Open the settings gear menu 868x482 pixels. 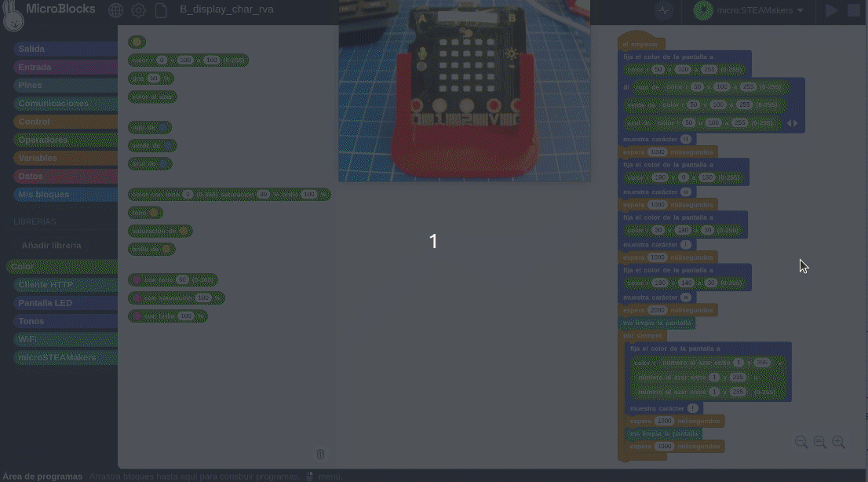click(138, 10)
